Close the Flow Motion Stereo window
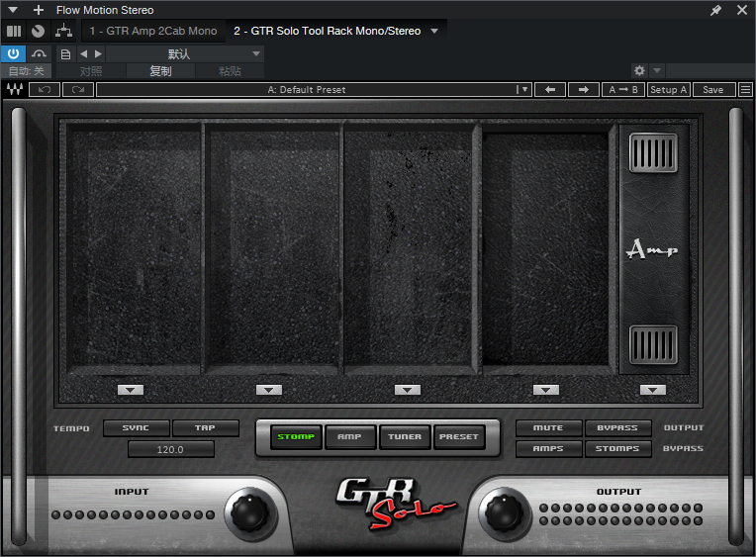Viewport: 756px width, 557px height. tap(742, 10)
